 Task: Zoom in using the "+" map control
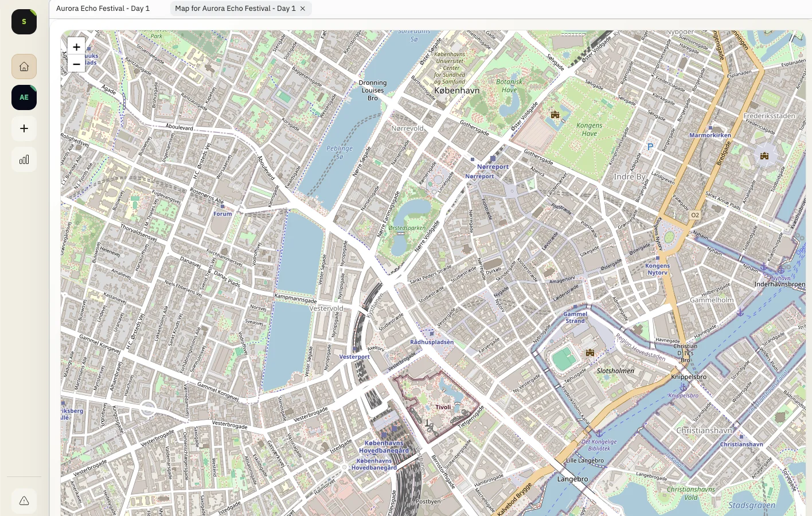point(76,46)
